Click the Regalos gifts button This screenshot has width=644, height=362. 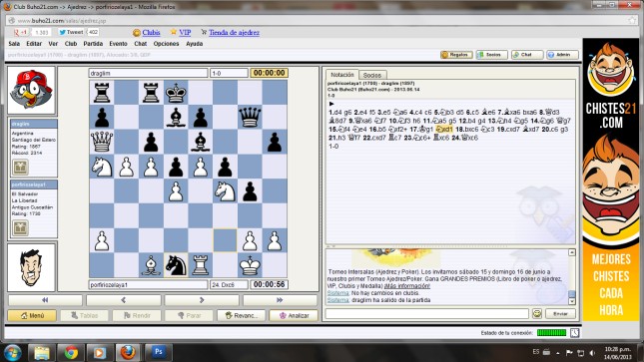pyautogui.click(x=456, y=55)
